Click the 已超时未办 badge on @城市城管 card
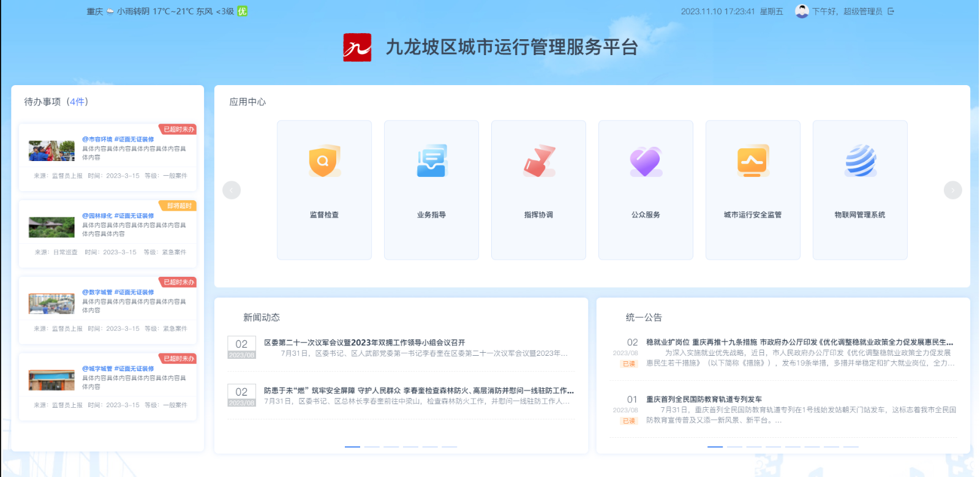Screen dimensions: 980x477 (178, 359)
